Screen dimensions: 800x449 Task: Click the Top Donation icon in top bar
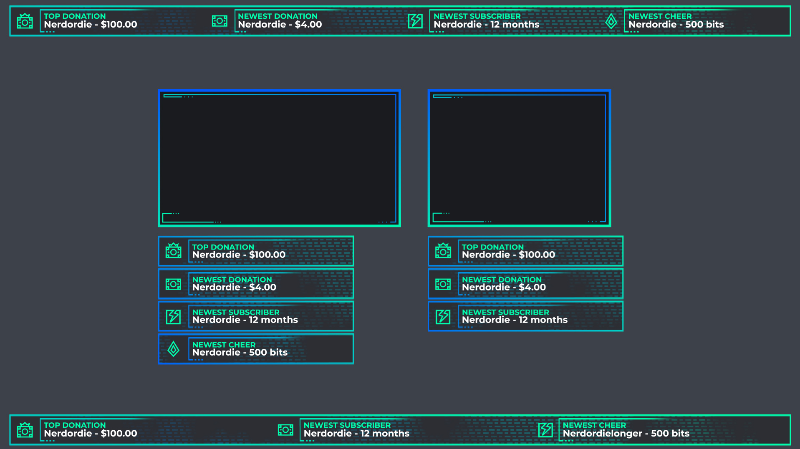[25, 21]
